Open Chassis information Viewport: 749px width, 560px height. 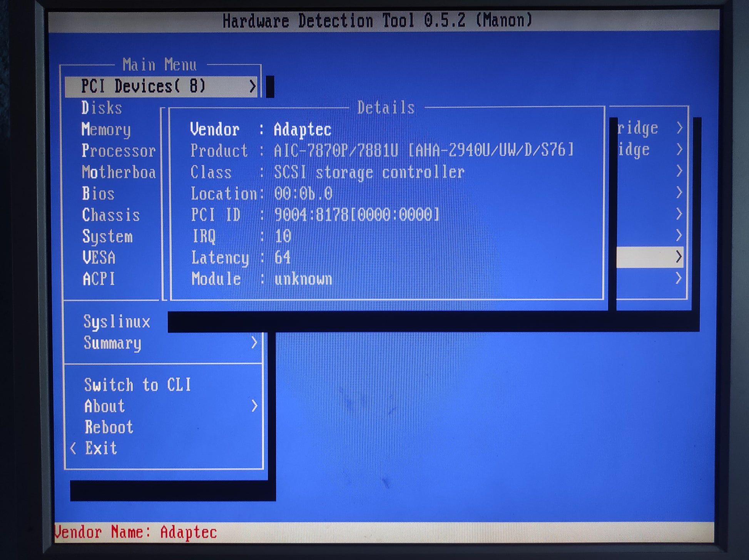click(x=111, y=215)
